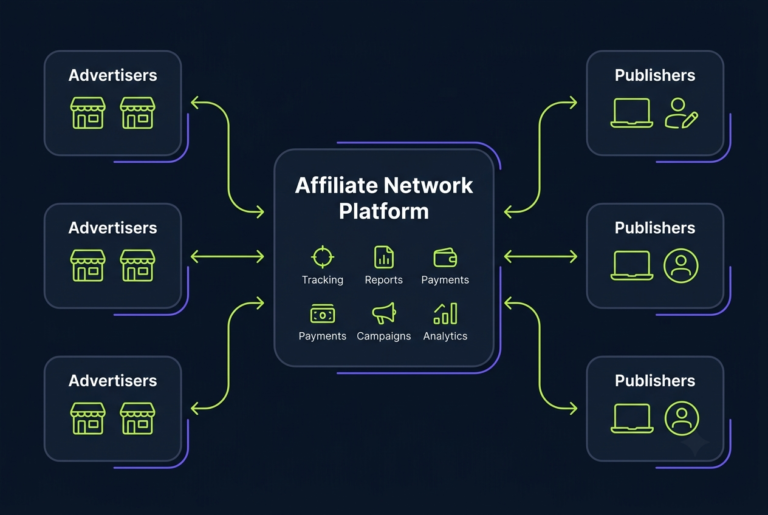
Task: Select the wallet icon above Payments
Action: [445, 257]
